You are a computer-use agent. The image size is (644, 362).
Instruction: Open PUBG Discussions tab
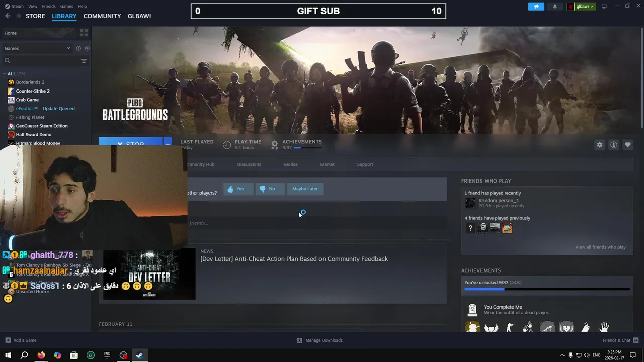pos(249,164)
